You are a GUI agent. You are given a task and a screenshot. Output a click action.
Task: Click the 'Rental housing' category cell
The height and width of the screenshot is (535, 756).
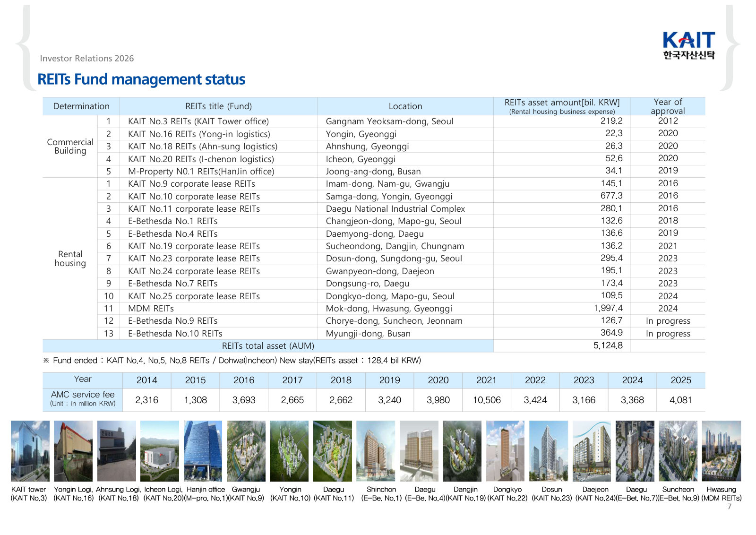70,259
